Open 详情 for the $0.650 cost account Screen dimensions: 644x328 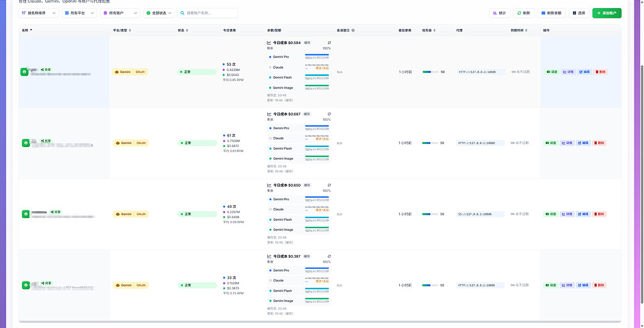[x=567, y=214]
